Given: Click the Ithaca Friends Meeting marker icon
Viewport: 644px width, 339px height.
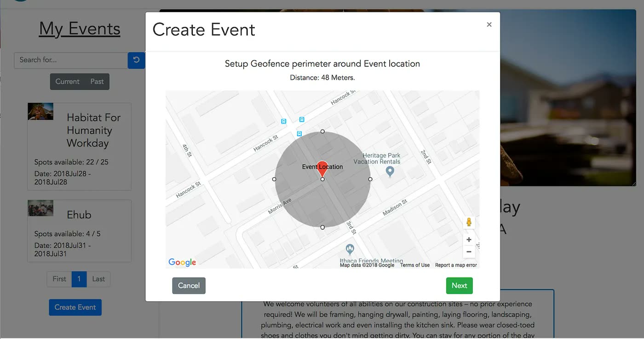Looking at the screenshot, I should tap(350, 250).
